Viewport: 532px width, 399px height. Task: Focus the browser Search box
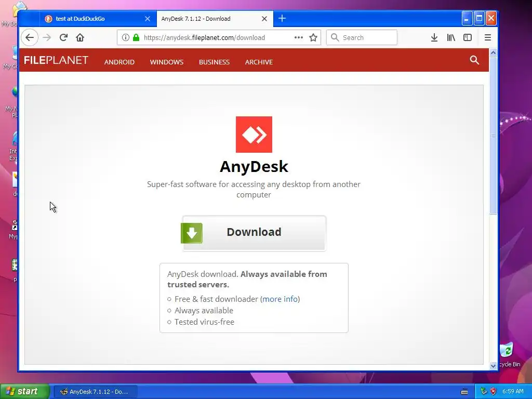click(x=362, y=37)
